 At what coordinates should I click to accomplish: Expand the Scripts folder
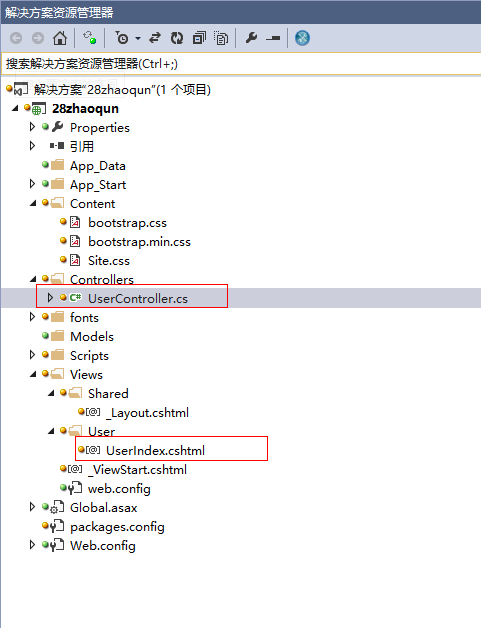32,354
